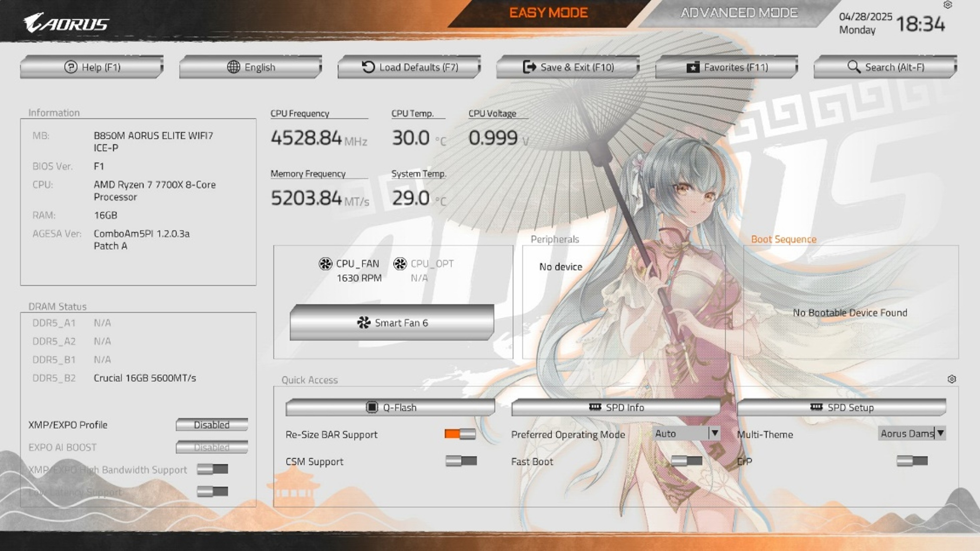Click Load Defaults (F7)

pyautogui.click(x=410, y=67)
